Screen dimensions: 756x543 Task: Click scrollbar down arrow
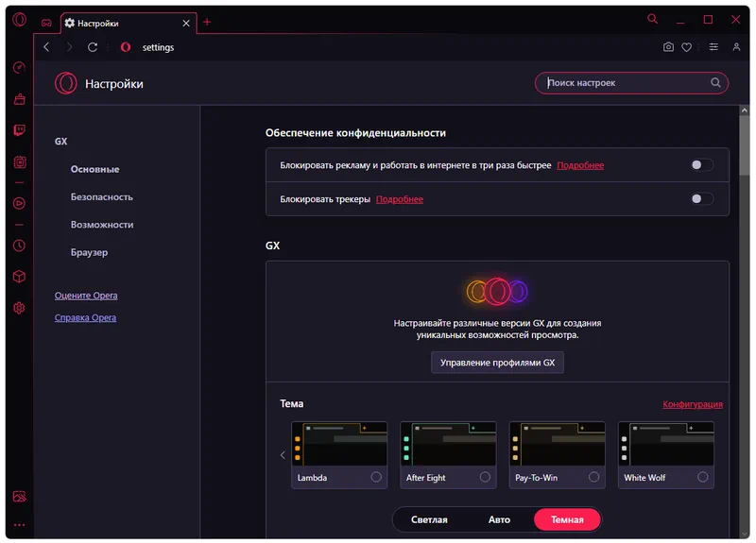click(x=745, y=534)
